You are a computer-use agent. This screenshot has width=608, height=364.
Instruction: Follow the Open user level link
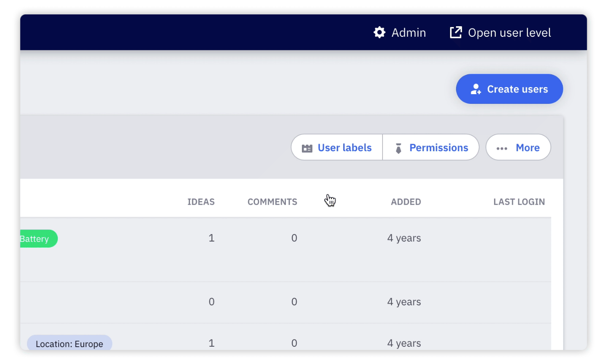509,33
